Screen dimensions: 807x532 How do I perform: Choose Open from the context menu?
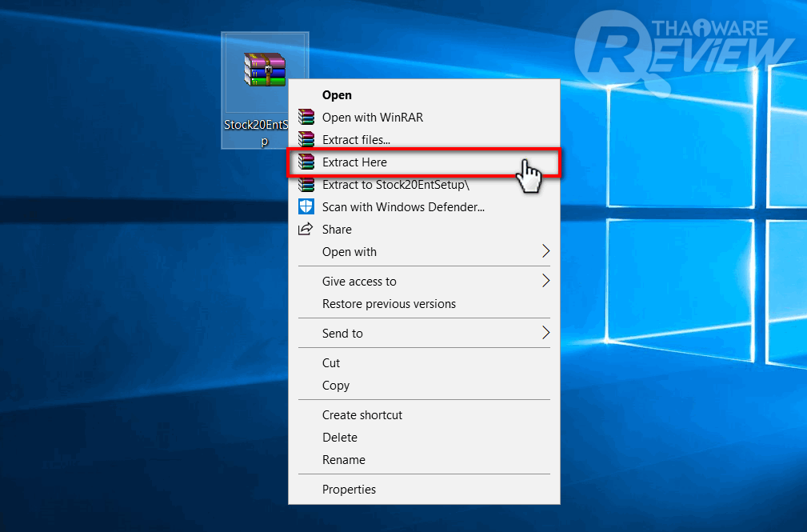[424, 94]
